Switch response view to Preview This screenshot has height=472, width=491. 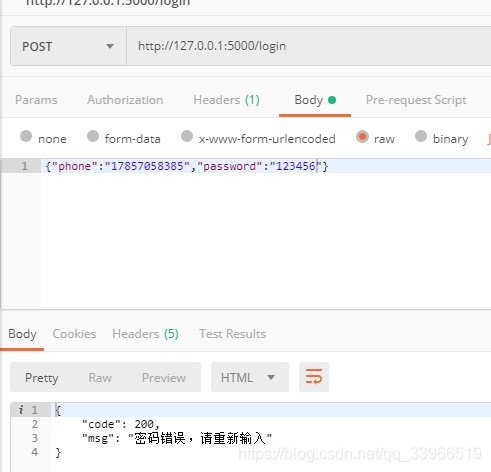[x=164, y=378]
